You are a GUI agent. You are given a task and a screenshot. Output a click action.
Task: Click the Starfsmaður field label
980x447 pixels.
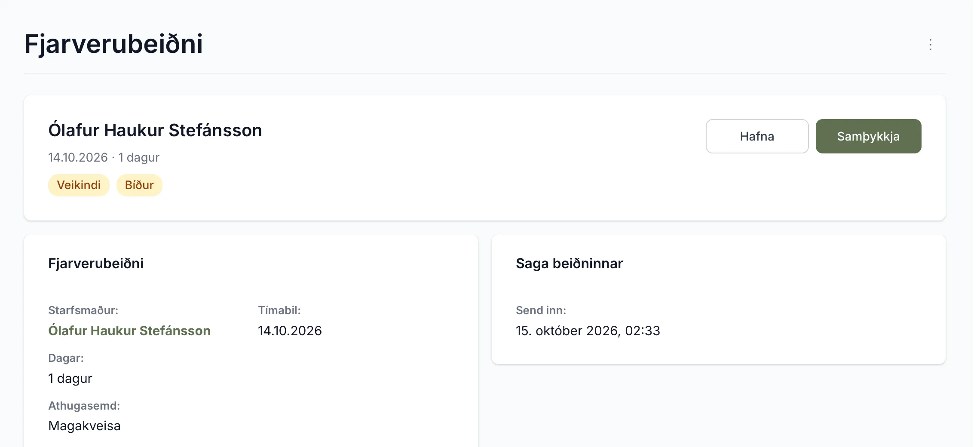pyautogui.click(x=83, y=310)
